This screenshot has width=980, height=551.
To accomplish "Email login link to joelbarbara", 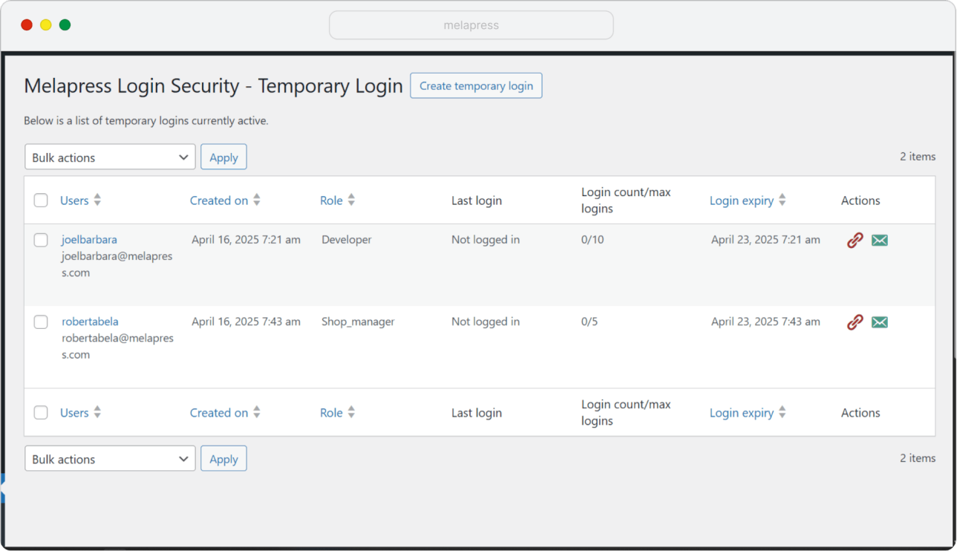I will [x=880, y=240].
